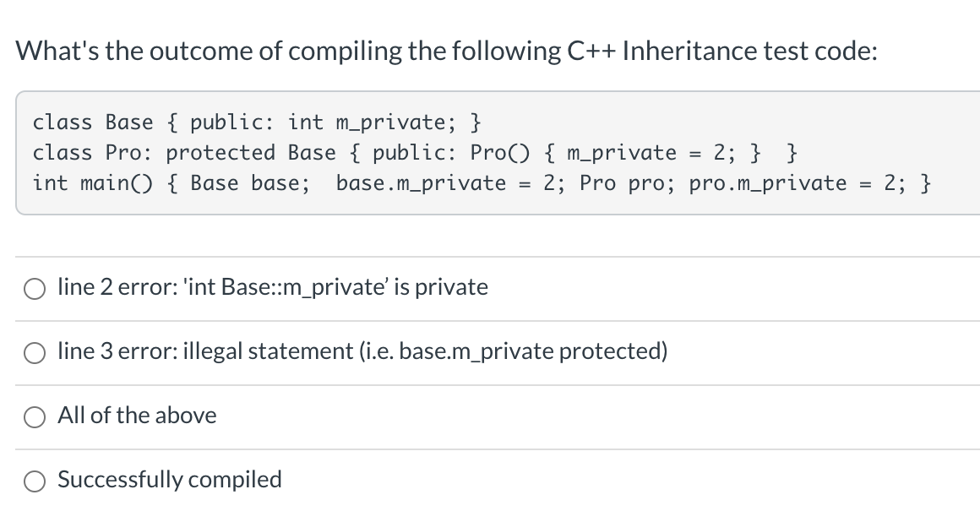Image resolution: width=980 pixels, height=522 pixels.
Task: Click the divider line above the answer options
Action: tap(490, 256)
